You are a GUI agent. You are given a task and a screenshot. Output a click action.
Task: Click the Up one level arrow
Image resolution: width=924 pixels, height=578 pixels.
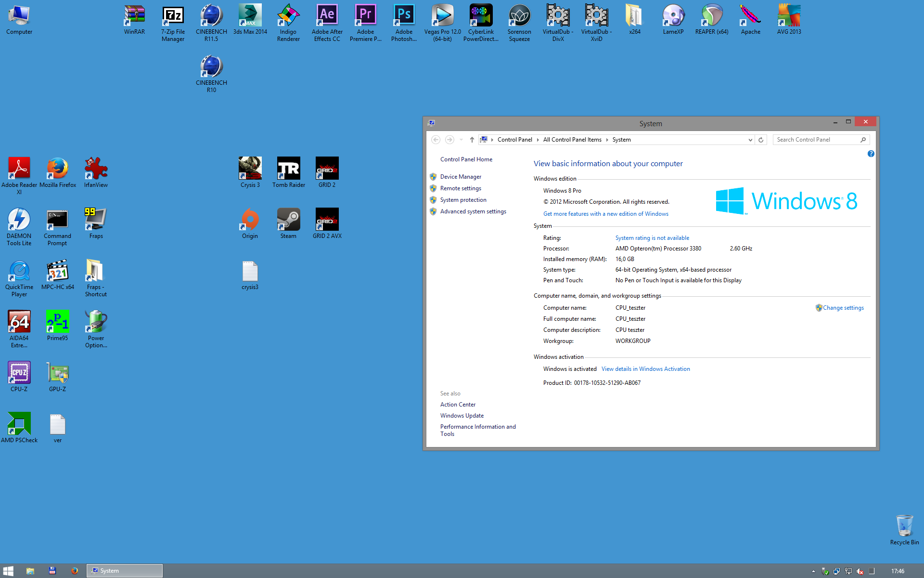point(472,140)
